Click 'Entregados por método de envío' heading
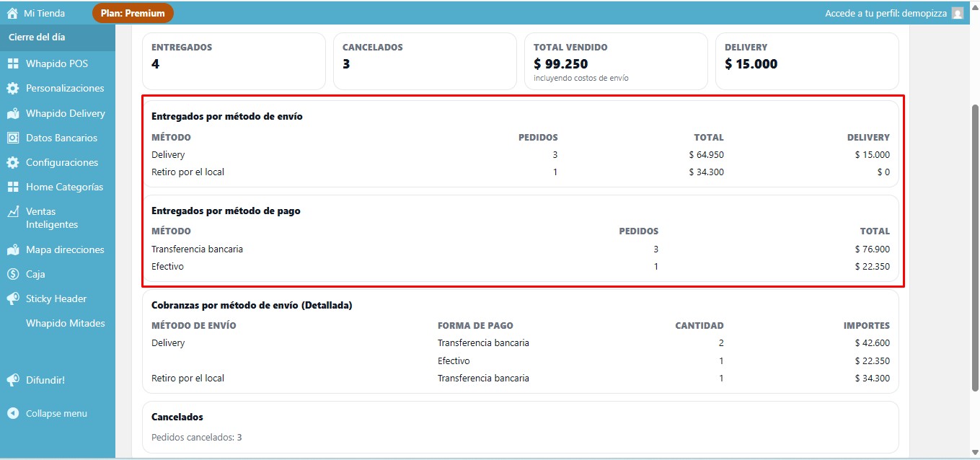The width and height of the screenshot is (980, 460). coord(227,116)
